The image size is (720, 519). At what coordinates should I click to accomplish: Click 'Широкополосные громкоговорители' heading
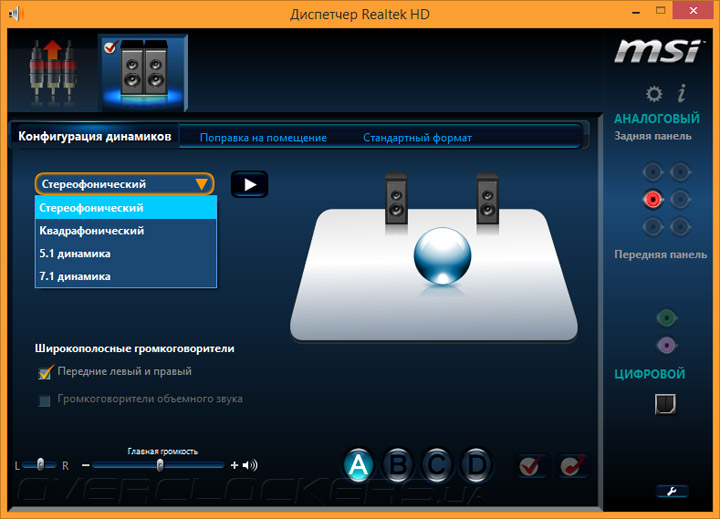[135, 349]
